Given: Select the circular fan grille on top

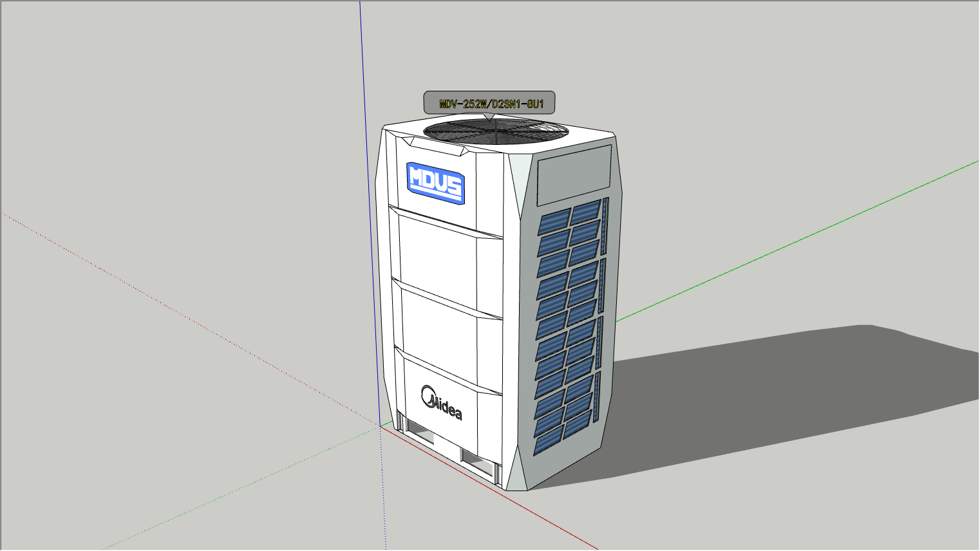Looking at the screenshot, I should point(496,130).
